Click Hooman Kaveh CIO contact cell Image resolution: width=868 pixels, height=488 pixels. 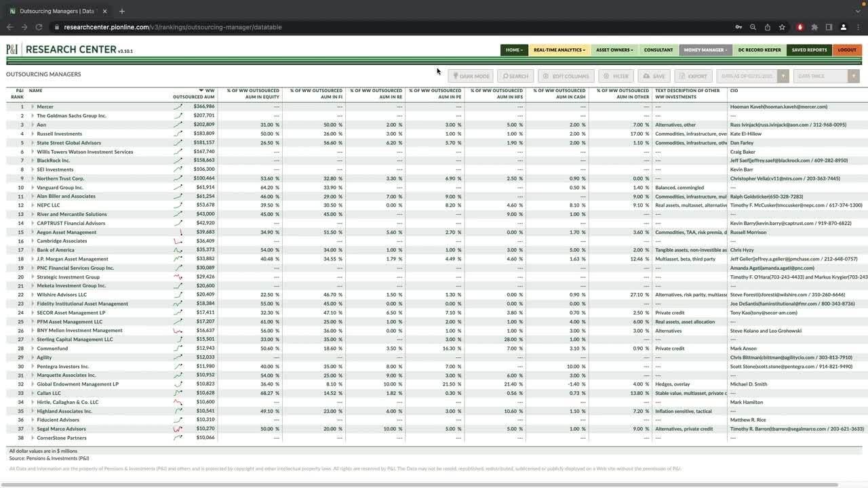(778, 106)
